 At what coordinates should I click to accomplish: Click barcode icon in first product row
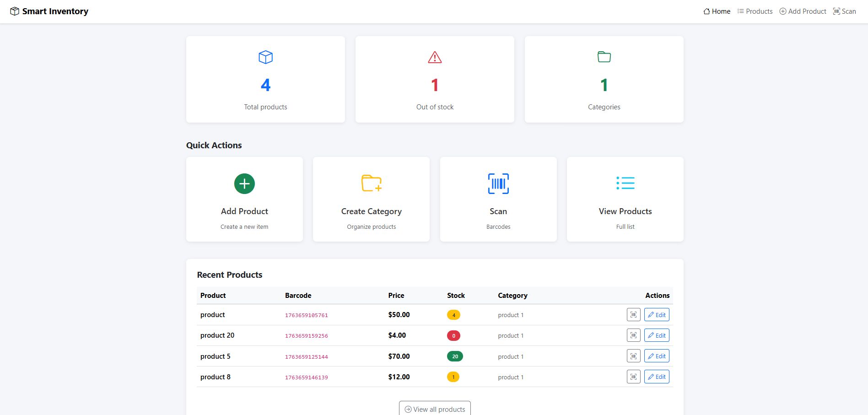[633, 315]
